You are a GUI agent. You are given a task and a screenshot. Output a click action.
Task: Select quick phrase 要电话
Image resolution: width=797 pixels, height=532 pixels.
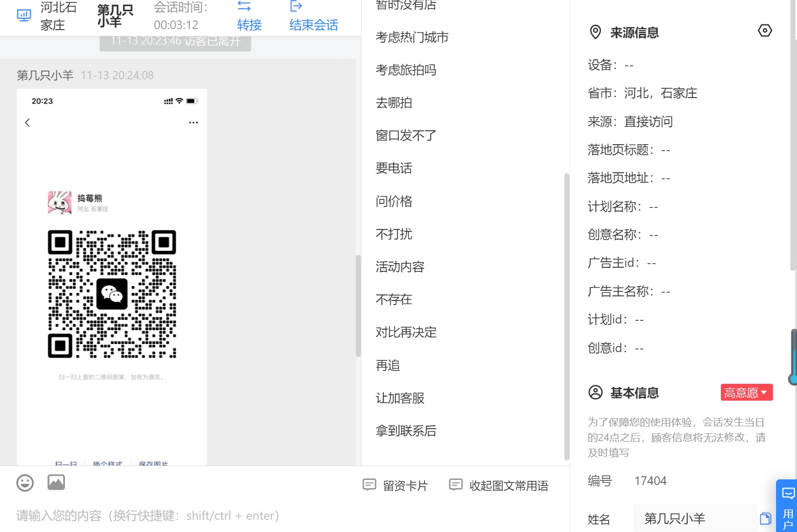[x=394, y=168]
